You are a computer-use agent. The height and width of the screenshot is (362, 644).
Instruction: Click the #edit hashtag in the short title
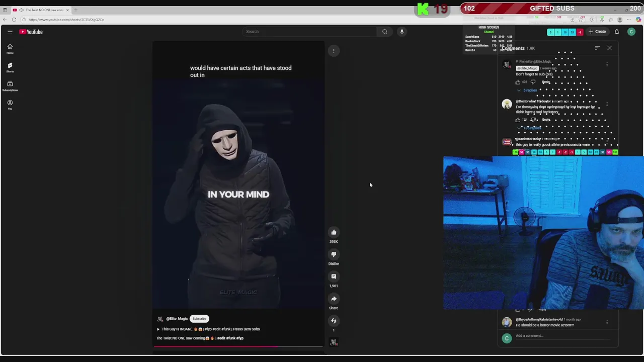tap(222, 338)
